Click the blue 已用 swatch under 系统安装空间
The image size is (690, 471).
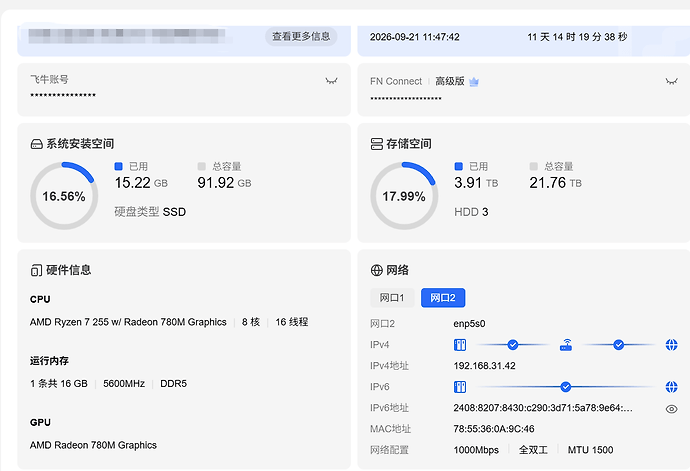118,166
